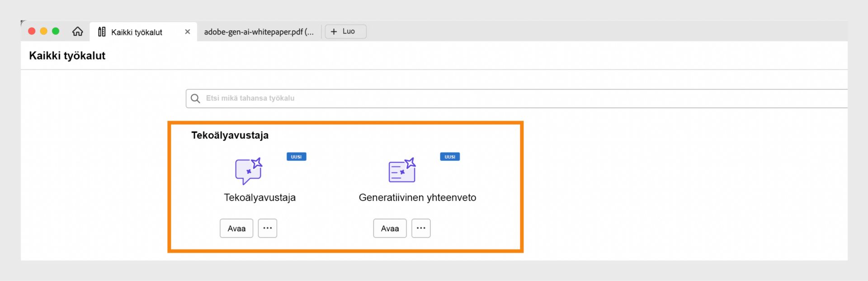Maximize the window with green button
The image size is (868, 281).
(56, 31)
